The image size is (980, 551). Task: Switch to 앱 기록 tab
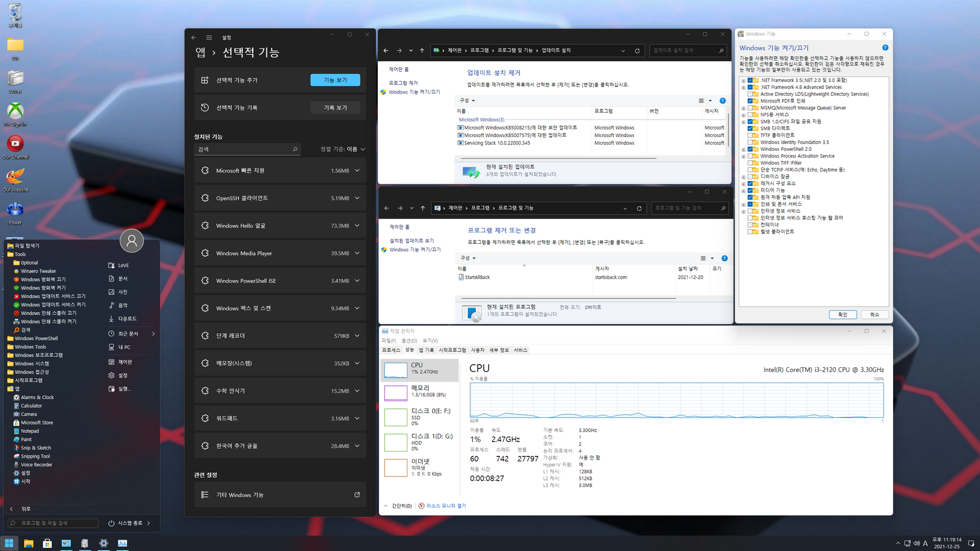426,350
